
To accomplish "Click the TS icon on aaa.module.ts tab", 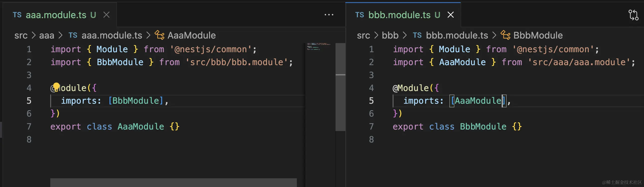I will [x=17, y=15].
